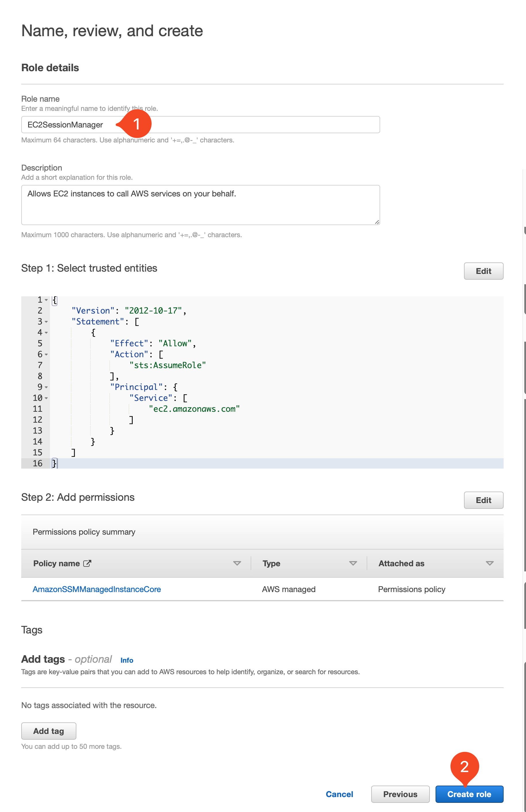This screenshot has height=812, width=526.
Task: Click the Description text area
Action: point(201,204)
